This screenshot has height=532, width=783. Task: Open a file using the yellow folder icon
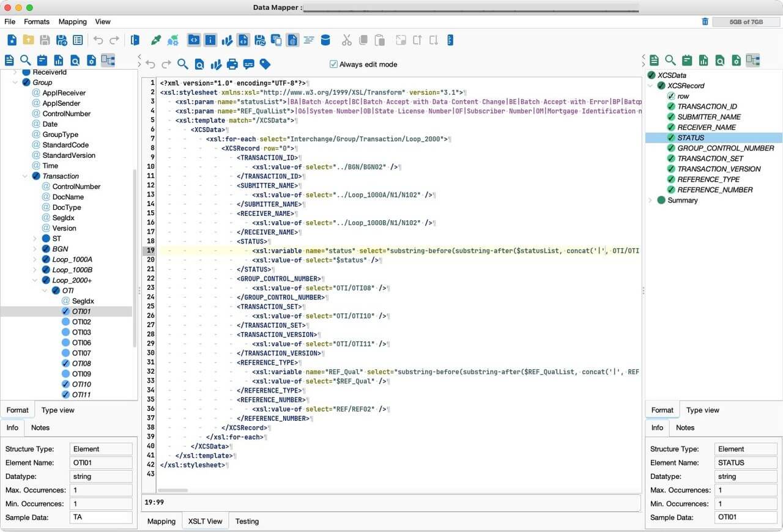[28, 40]
